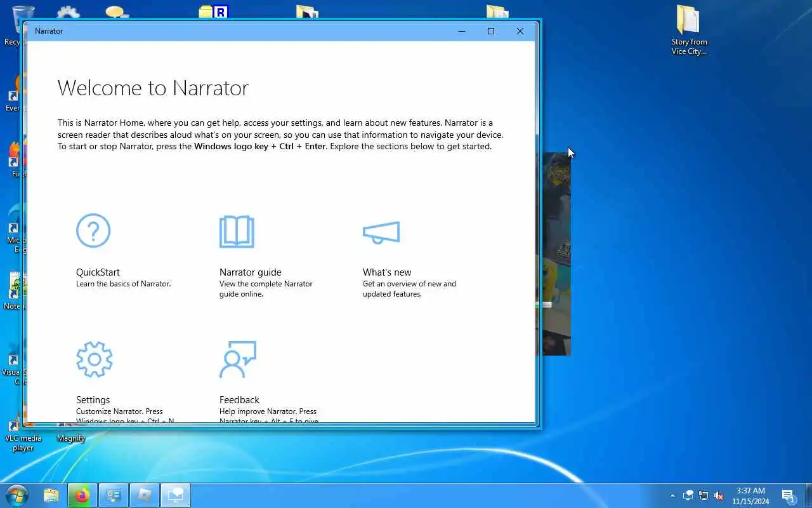Maximize the Narrator window
The height and width of the screenshot is (508, 812).
491,31
